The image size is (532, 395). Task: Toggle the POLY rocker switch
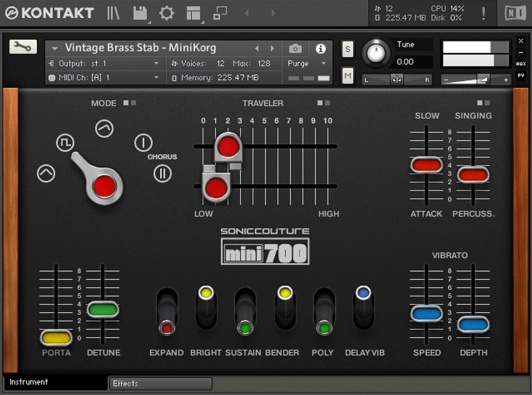(323, 310)
